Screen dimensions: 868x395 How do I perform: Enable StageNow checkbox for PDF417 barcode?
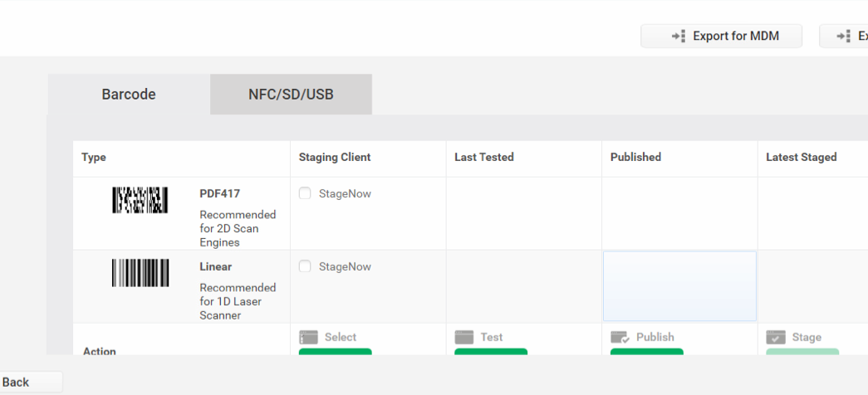click(x=305, y=193)
